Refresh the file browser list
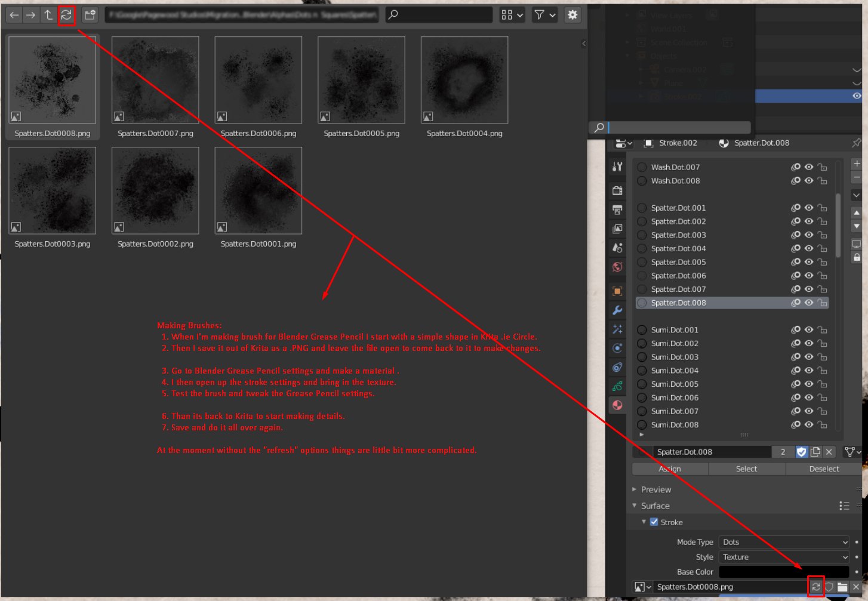The width and height of the screenshot is (868, 601). [66, 15]
